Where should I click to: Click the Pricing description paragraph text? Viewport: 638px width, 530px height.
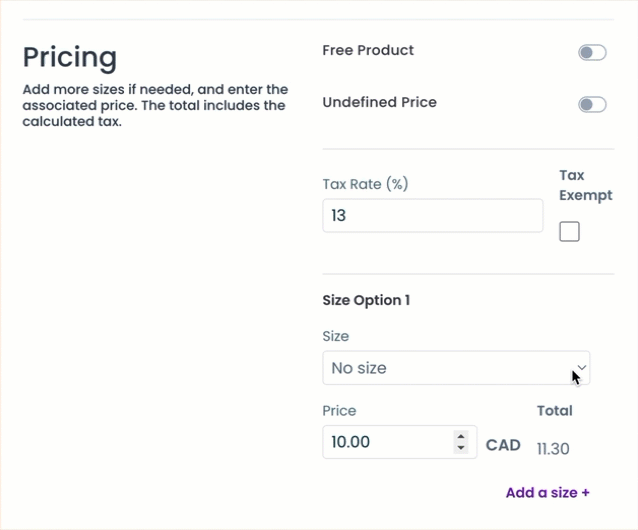point(155,106)
